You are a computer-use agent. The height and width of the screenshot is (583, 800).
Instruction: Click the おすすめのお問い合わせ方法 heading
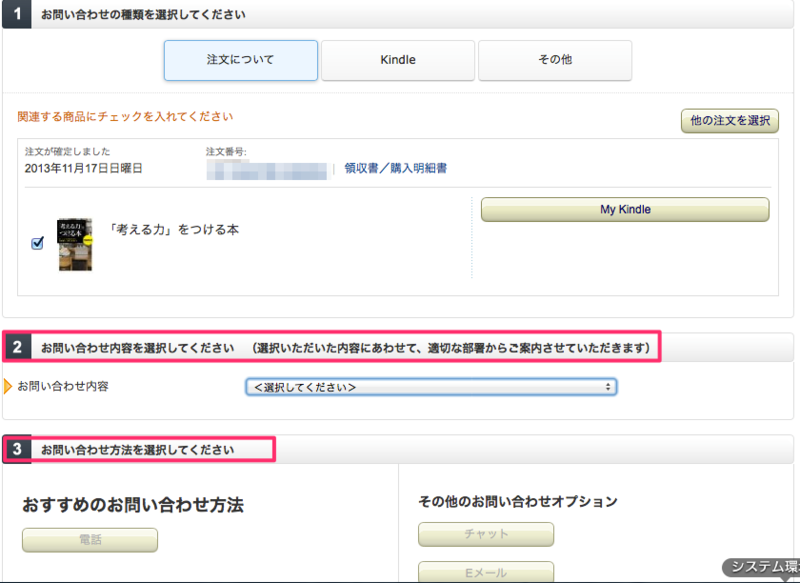pos(133,505)
